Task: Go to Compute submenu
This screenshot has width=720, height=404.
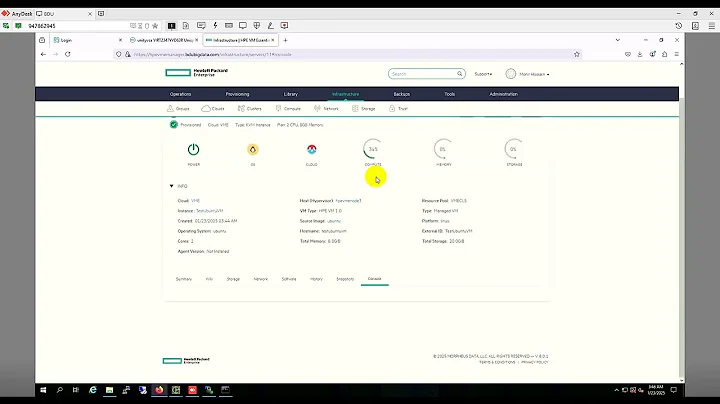Action: click(288, 109)
